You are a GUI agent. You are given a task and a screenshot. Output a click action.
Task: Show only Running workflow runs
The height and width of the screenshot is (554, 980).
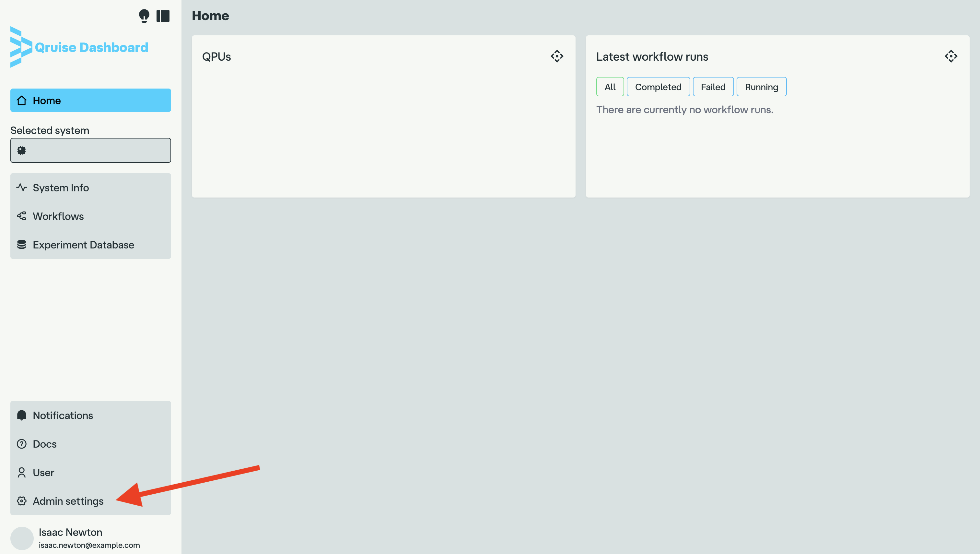tap(761, 87)
